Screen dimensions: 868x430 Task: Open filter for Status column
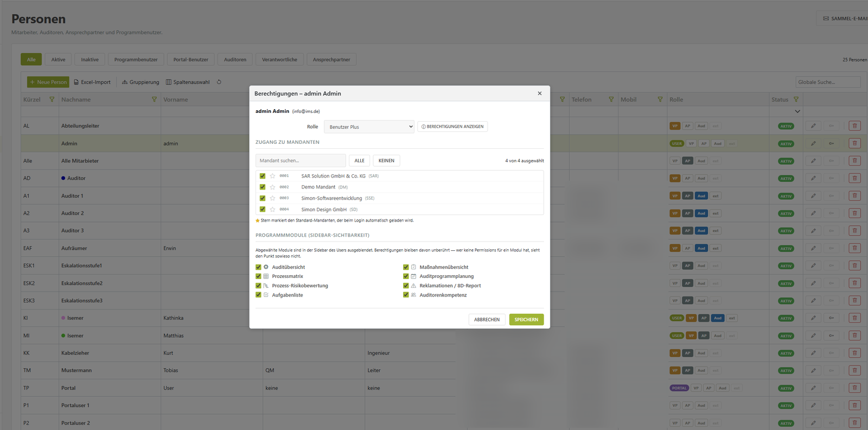796,99
